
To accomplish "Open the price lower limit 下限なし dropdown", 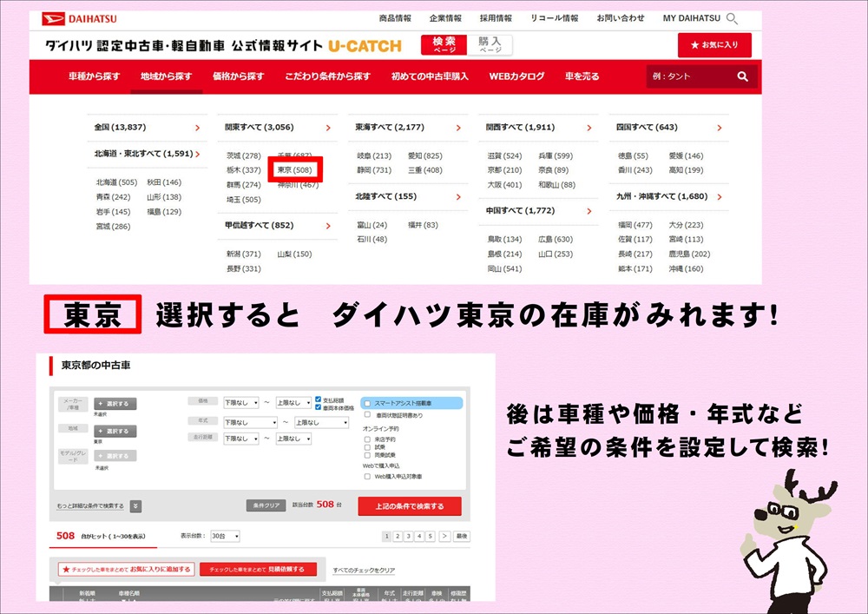I will point(241,403).
